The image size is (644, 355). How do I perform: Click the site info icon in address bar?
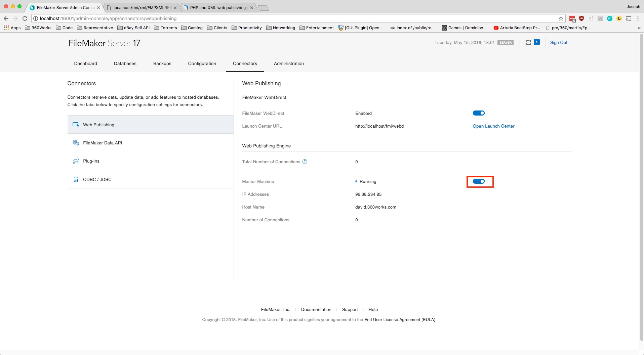point(36,18)
